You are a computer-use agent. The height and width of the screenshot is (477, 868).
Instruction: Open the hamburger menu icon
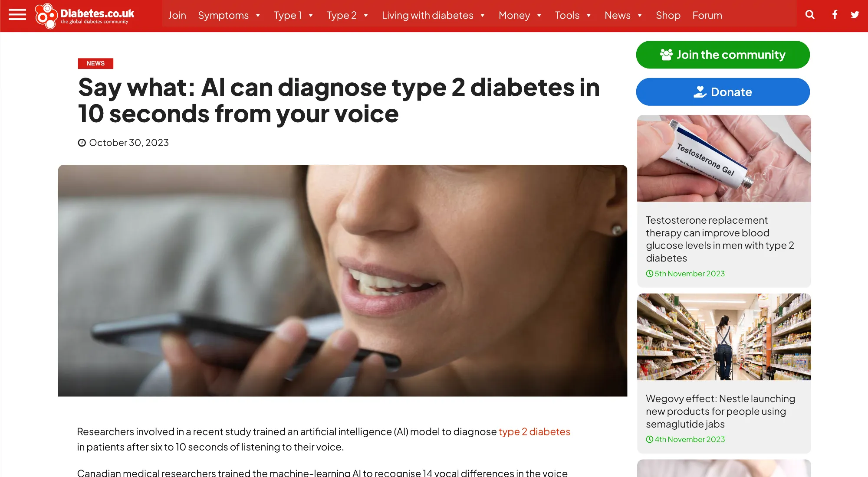pyautogui.click(x=17, y=15)
